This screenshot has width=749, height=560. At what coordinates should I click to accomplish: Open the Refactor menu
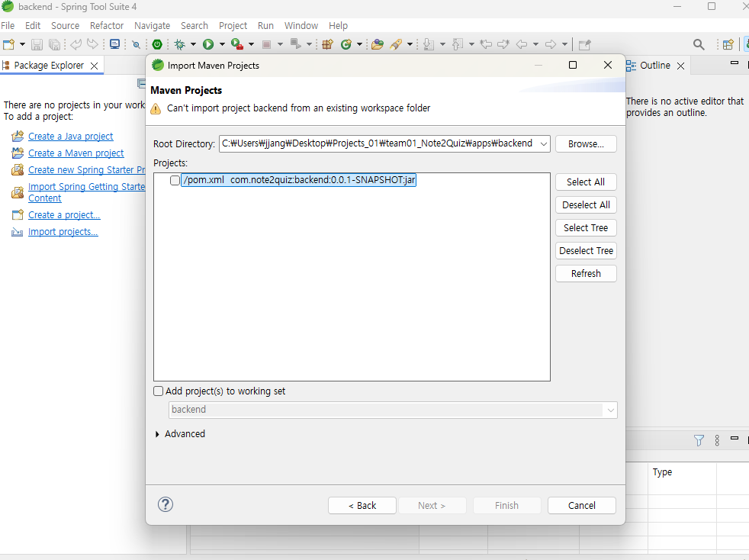coord(107,25)
